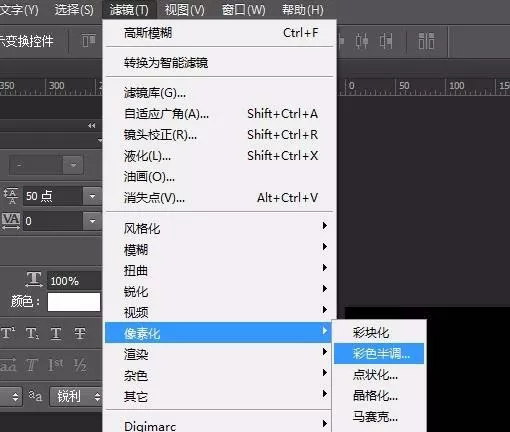Choose 晶格化... crystallize filter
This screenshot has height=432, width=510.
coord(379,396)
